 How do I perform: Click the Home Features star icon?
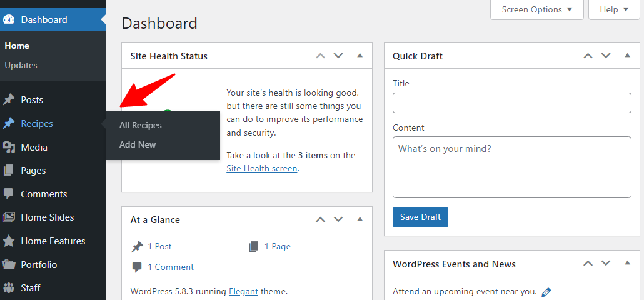tap(9, 241)
